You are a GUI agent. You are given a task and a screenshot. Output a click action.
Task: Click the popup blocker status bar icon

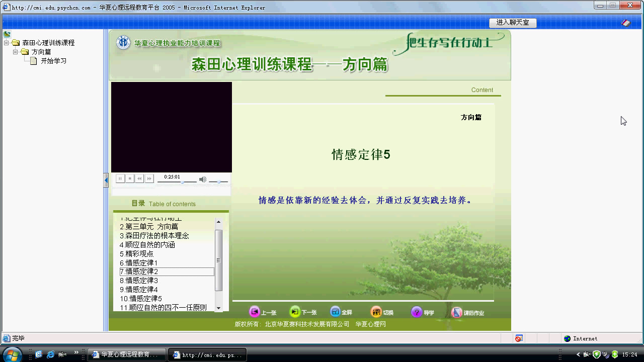pyautogui.click(x=519, y=338)
